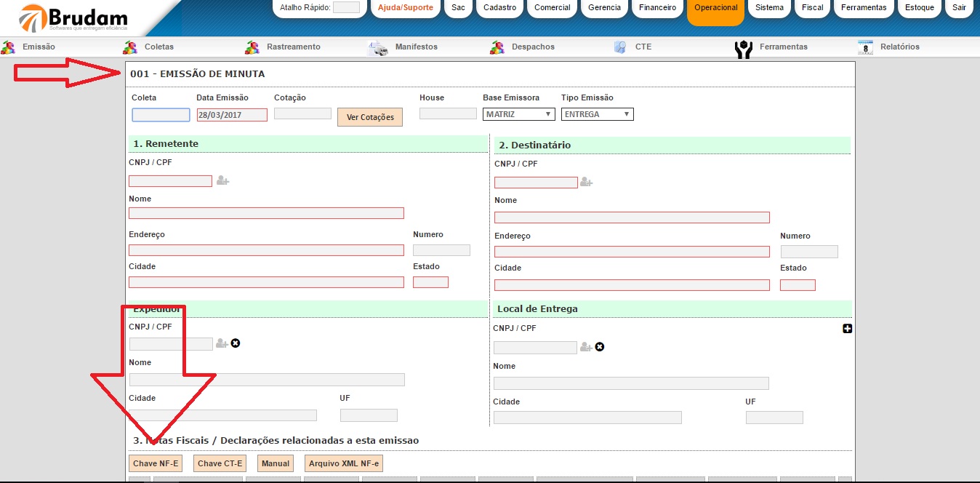Screen dimensions: 980x483
Task: Click the Data Emissão date field
Action: pos(232,115)
